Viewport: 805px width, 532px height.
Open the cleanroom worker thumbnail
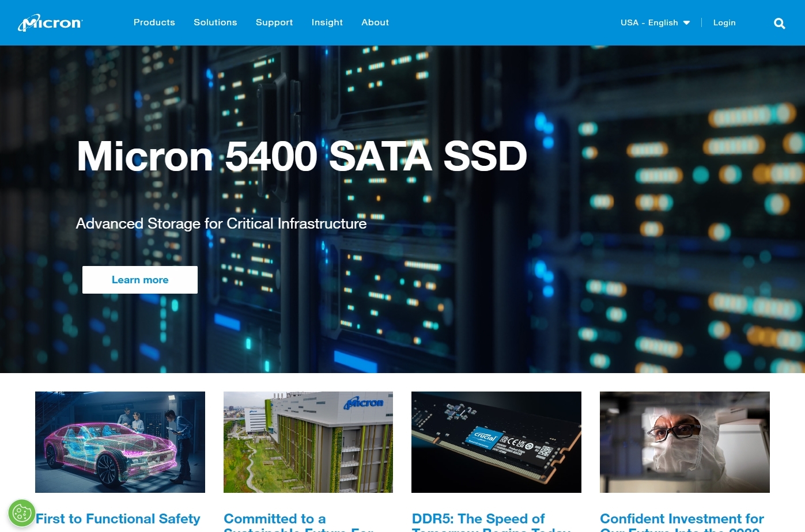(685, 442)
